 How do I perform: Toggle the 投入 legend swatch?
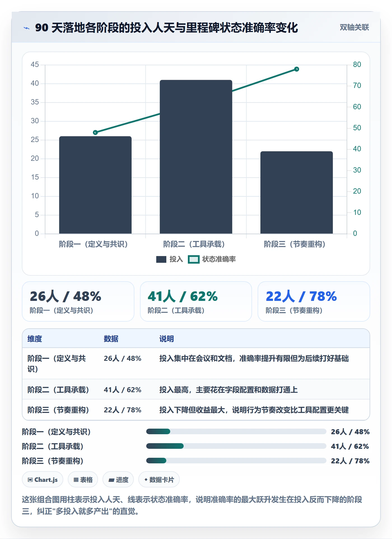click(x=161, y=259)
